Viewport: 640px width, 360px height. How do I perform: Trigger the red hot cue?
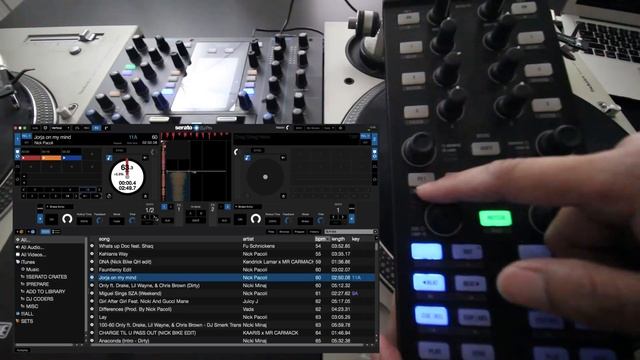(x=31, y=158)
